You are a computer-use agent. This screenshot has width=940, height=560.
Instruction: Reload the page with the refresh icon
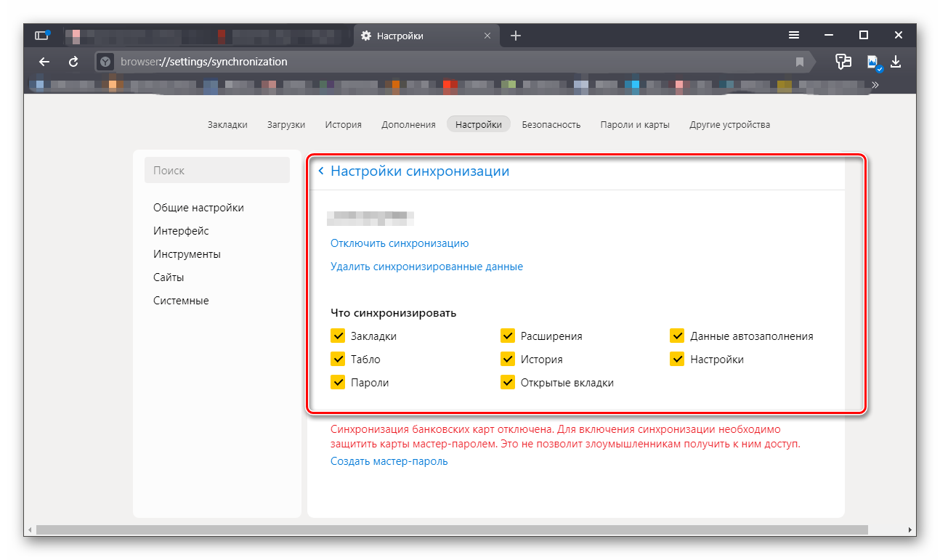tap(73, 62)
